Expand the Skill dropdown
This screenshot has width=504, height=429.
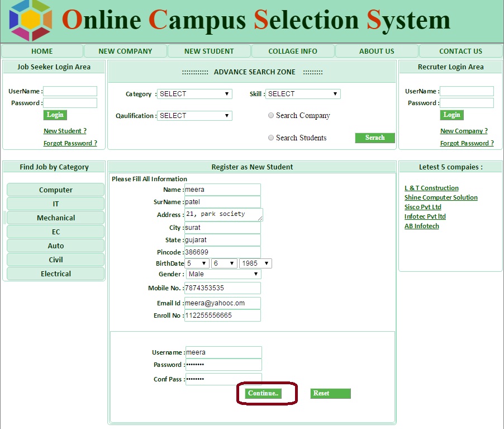tap(303, 94)
